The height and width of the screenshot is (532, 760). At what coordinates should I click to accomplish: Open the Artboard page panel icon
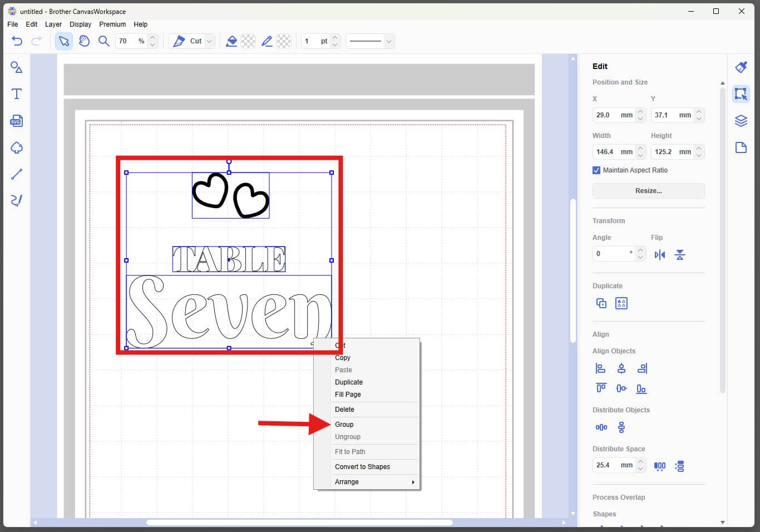(x=741, y=147)
